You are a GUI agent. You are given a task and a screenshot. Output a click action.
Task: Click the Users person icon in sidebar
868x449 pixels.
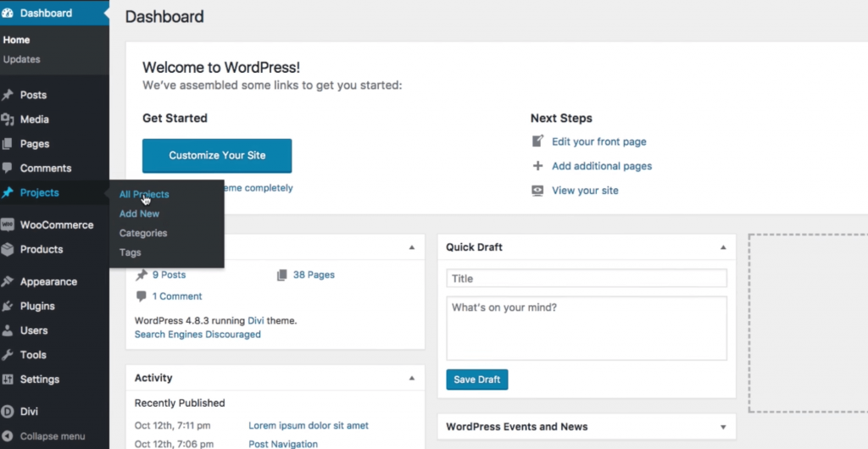(x=7, y=330)
